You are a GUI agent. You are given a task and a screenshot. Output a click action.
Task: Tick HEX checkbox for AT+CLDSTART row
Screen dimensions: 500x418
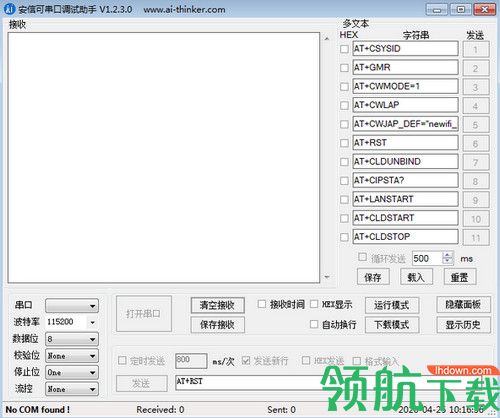[344, 219]
